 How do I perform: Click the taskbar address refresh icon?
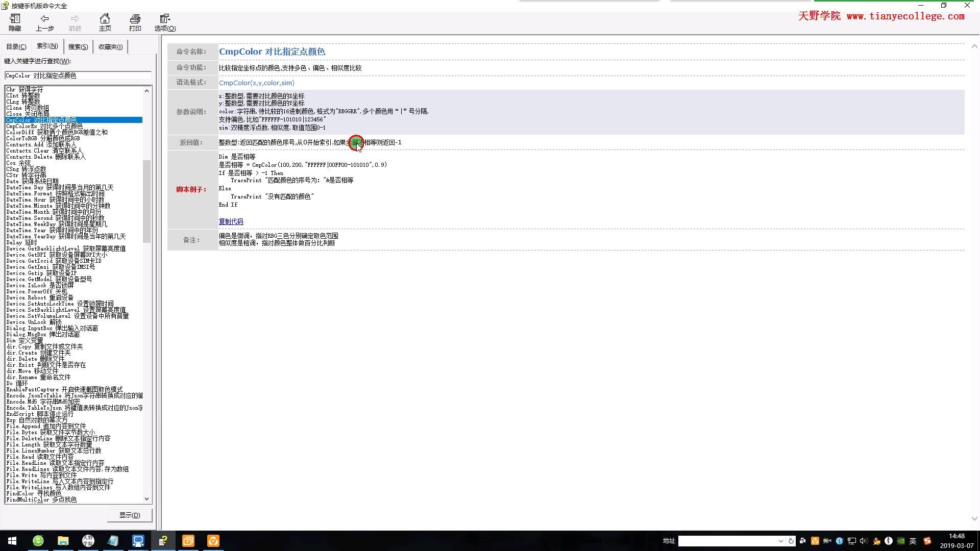tap(791, 541)
